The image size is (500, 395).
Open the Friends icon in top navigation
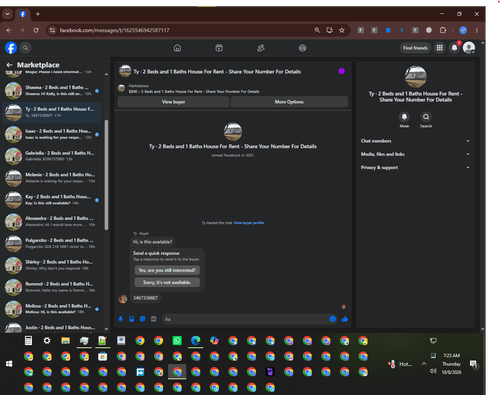coord(261,48)
